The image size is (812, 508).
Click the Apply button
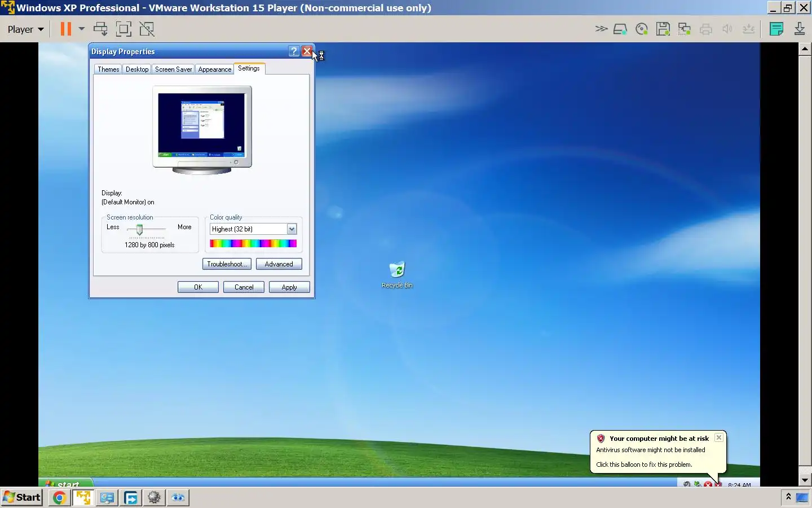click(289, 287)
